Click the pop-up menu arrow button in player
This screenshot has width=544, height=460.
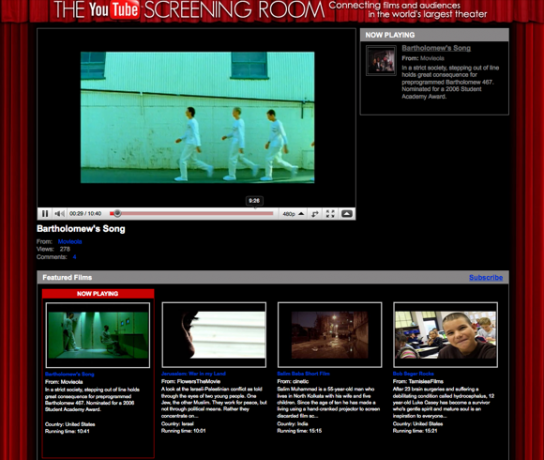point(347,214)
